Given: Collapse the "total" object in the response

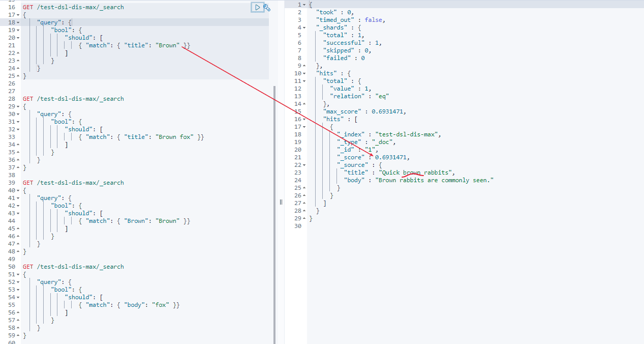Looking at the screenshot, I should coord(304,81).
